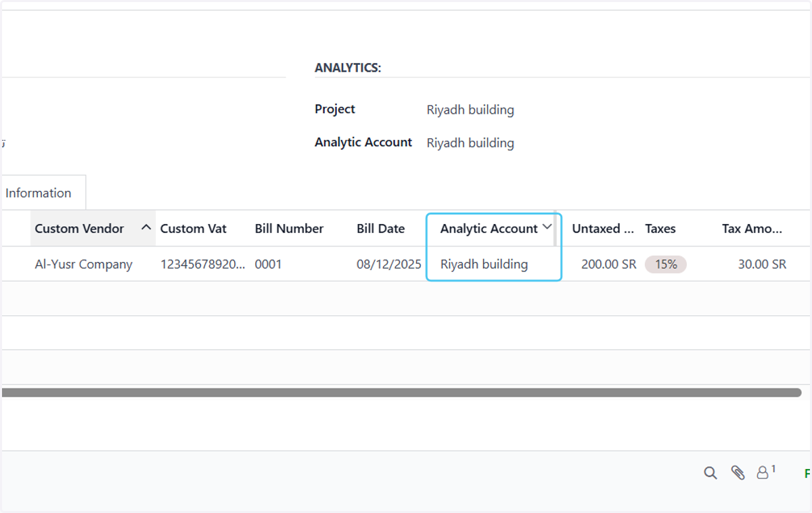Click Riyadh building cell in table row

(x=484, y=265)
